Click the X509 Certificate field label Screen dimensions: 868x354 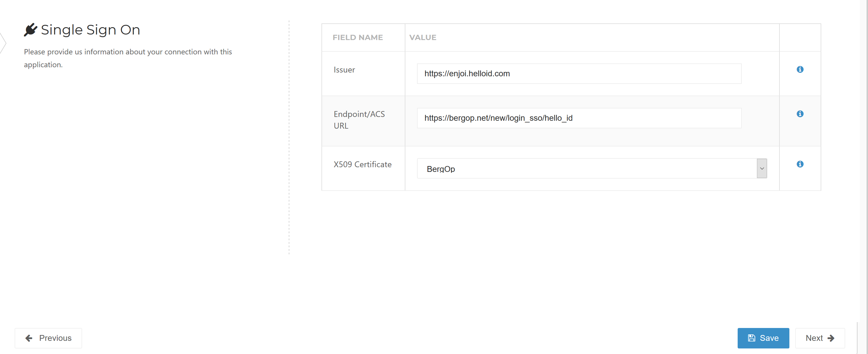(362, 164)
